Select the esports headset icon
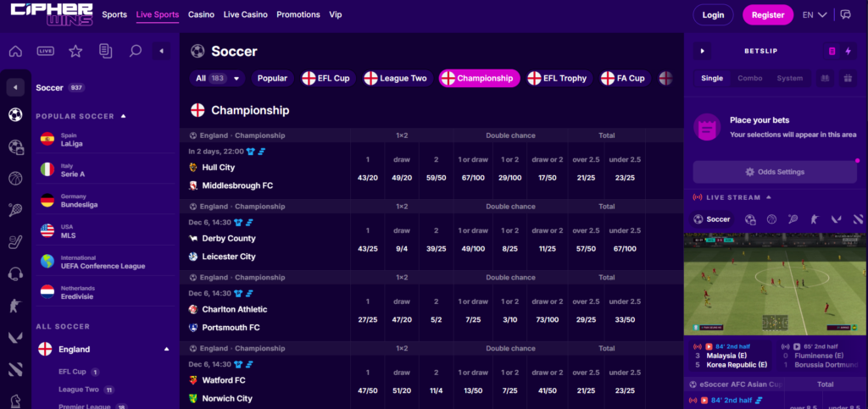Image resolution: width=868 pixels, height=409 pixels. click(15, 274)
